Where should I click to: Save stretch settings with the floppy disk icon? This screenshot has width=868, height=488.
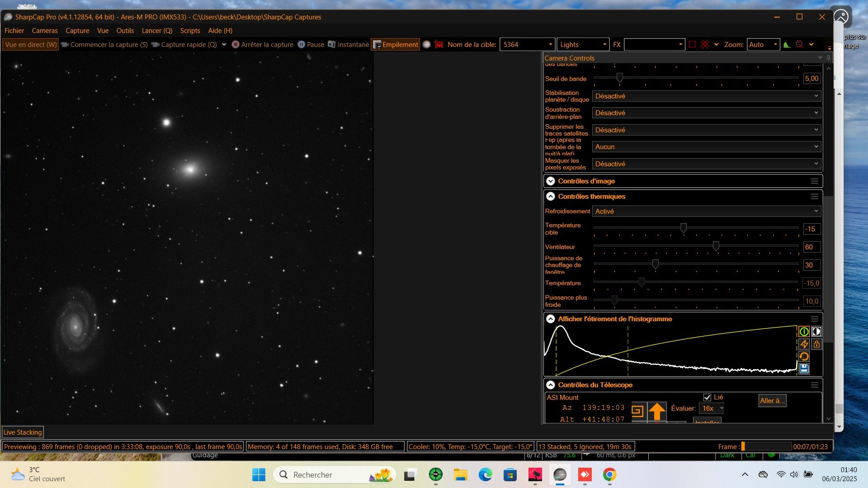point(804,369)
